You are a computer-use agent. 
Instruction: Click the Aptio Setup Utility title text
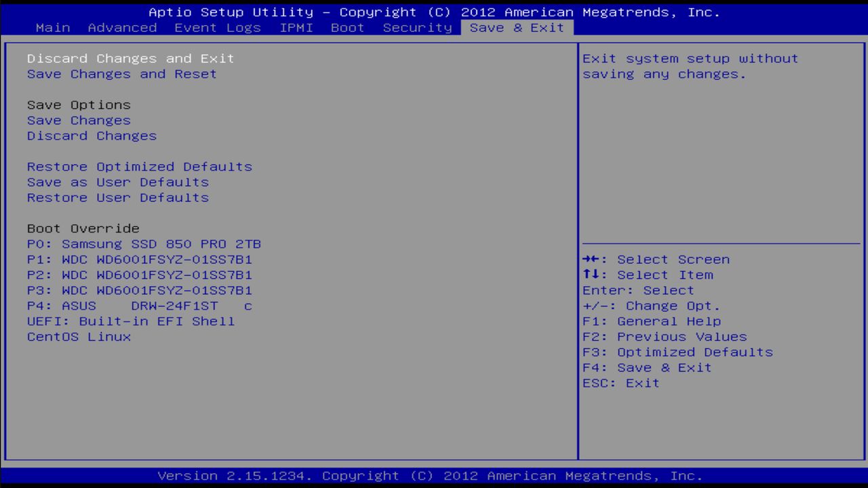tap(434, 12)
